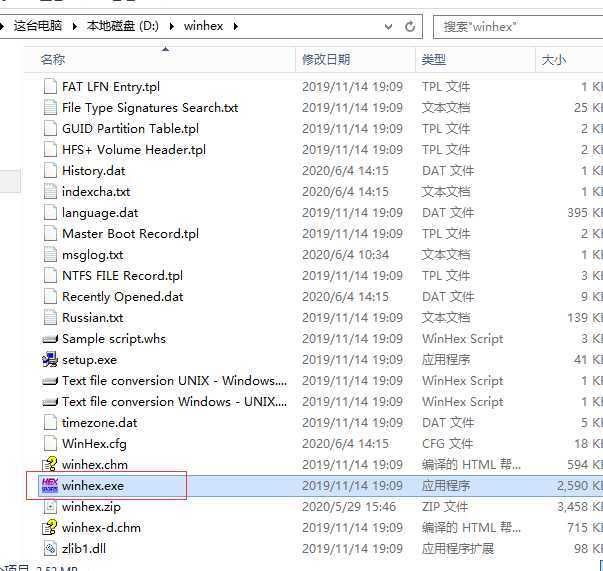Click the WinHex.cfg file icon
Viewport: 603px width, 571px height.
coord(50,444)
